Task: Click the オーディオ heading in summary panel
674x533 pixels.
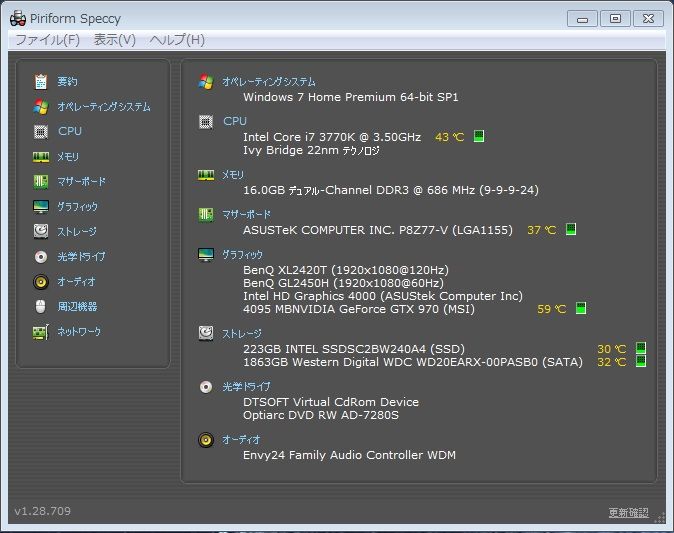Action: click(x=241, y=440)
